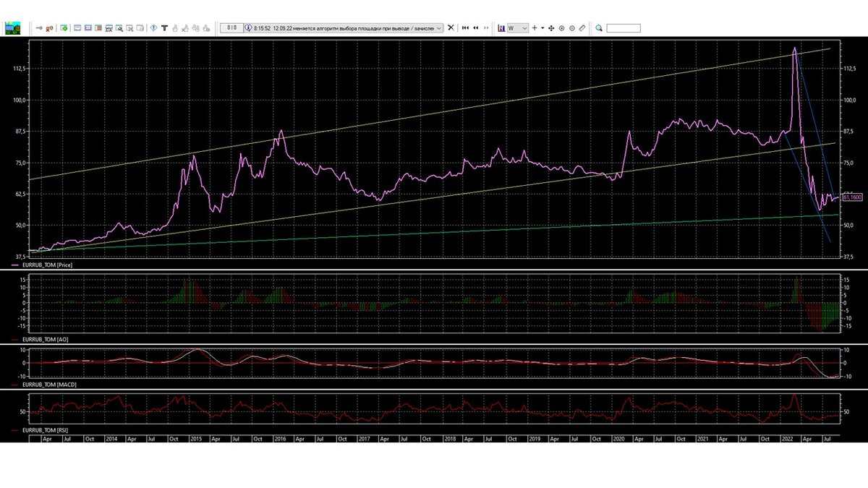The height and width of the screenshot is (488, 868).
Task: Click the EURRUB_TOM [Price] legend label
Action: 48,265
